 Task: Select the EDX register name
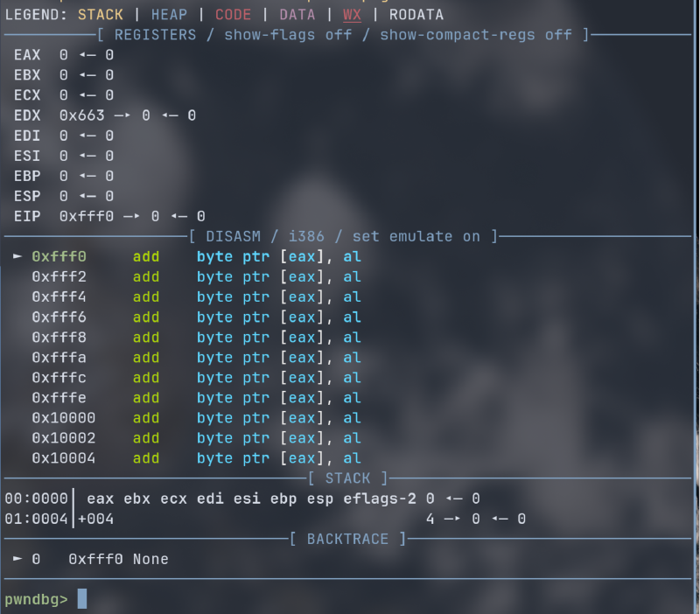[x=27, y=115]
